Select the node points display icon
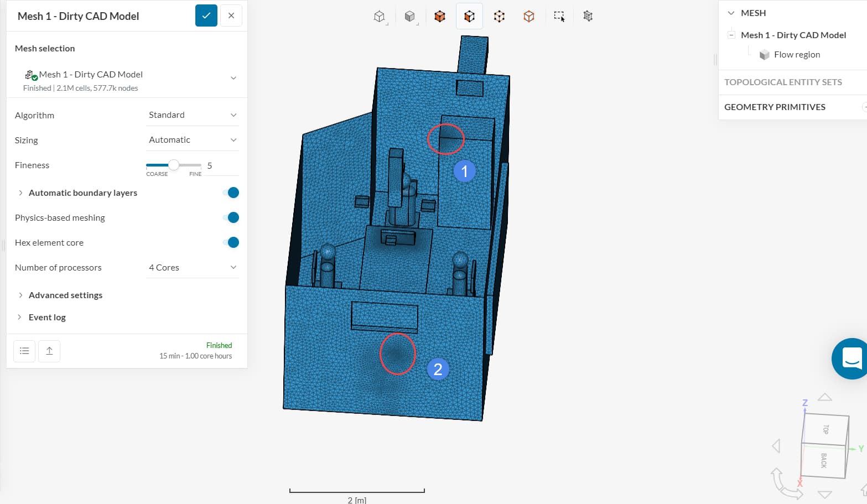The width and height of the screenshot is (867, 504). pos(499,16)
